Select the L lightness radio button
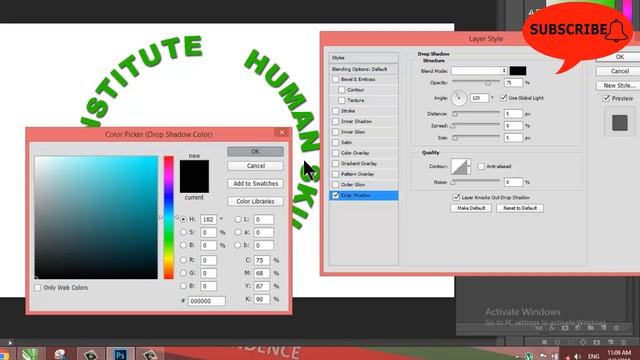640x360 pixels. point(238,219)
